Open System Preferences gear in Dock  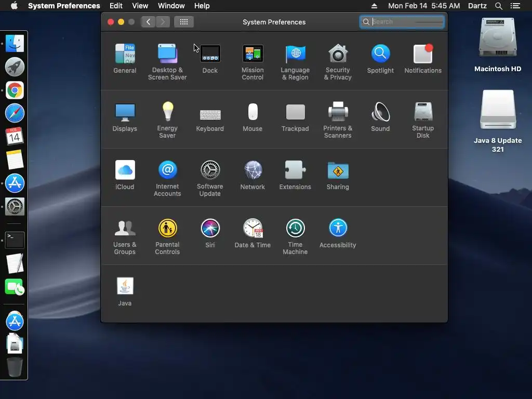tap(15, 207)
